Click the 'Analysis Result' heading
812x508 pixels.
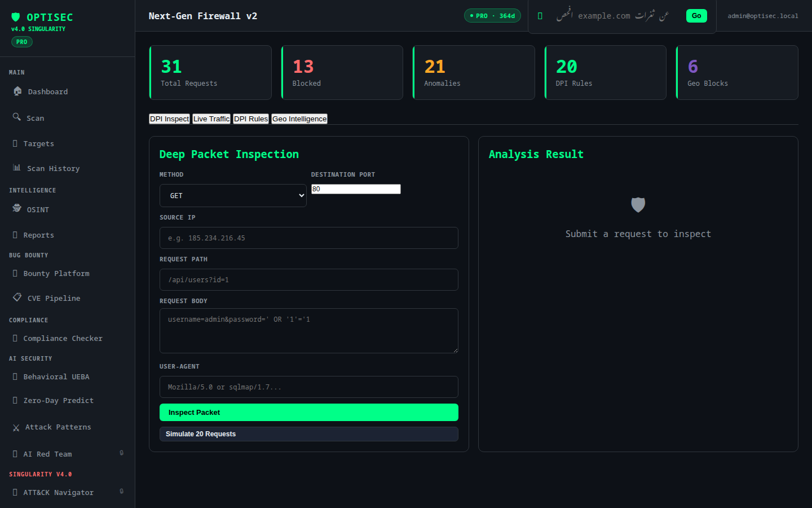tap(536, 154)
